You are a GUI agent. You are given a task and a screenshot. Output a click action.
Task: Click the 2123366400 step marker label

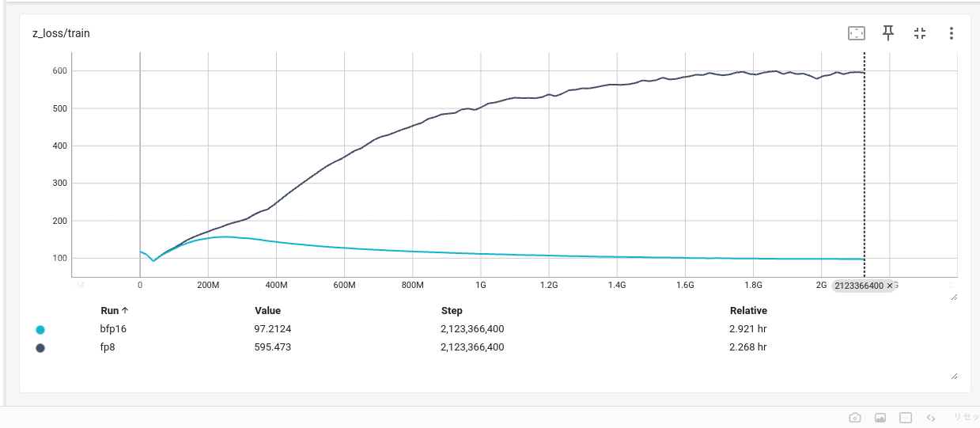click(860, 286)
